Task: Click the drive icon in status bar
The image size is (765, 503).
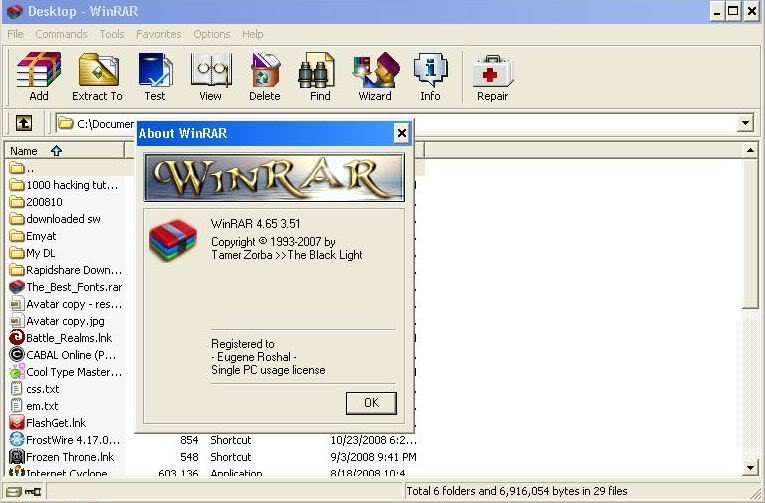Action: pyautogui.click(x=14, y=491)
